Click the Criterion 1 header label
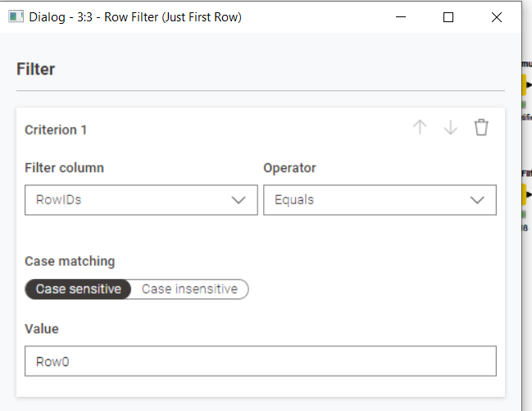The image size is (532, 411). 56,130
